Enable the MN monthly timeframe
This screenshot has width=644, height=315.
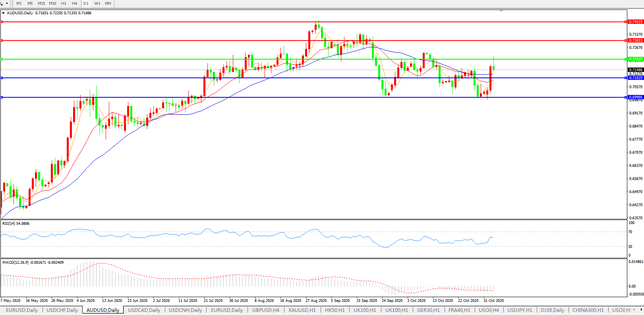(108, 4)
